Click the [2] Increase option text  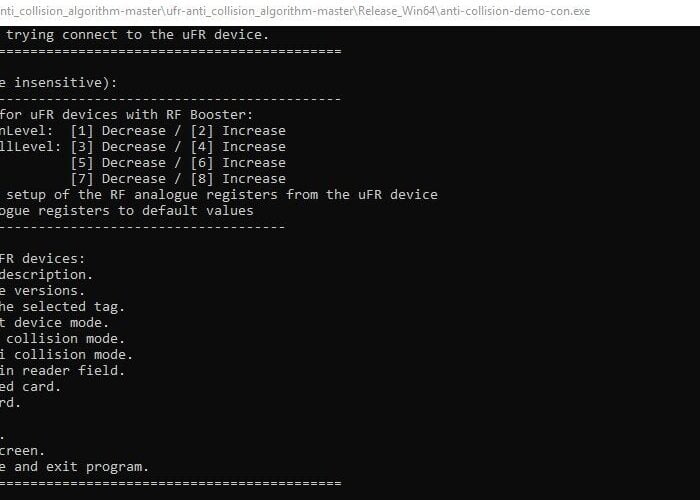click(238, 131)
